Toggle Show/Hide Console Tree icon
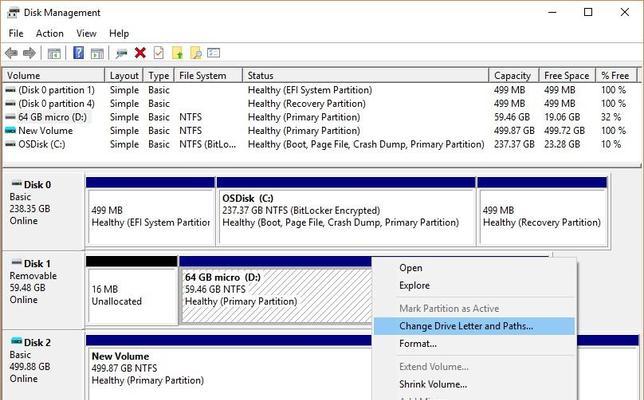Image resolution: width=644 pixels, height=400 pixels. (x=54, y=53)
